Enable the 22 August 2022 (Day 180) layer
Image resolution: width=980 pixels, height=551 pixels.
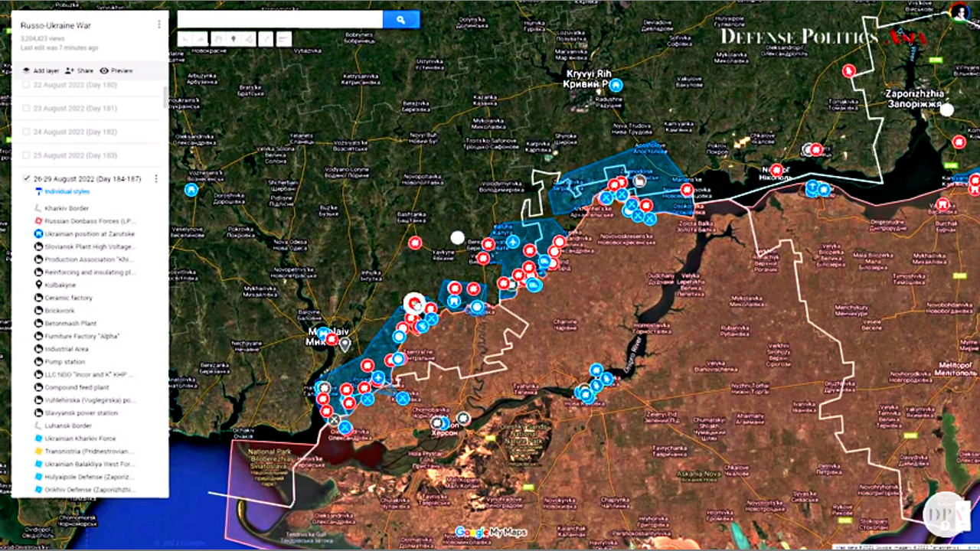[x=27, y=85]
